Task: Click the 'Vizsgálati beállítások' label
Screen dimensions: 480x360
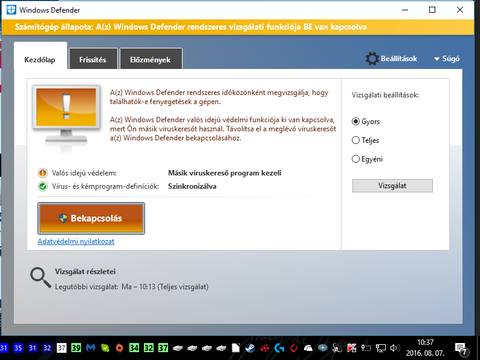Action: point(385,95)
